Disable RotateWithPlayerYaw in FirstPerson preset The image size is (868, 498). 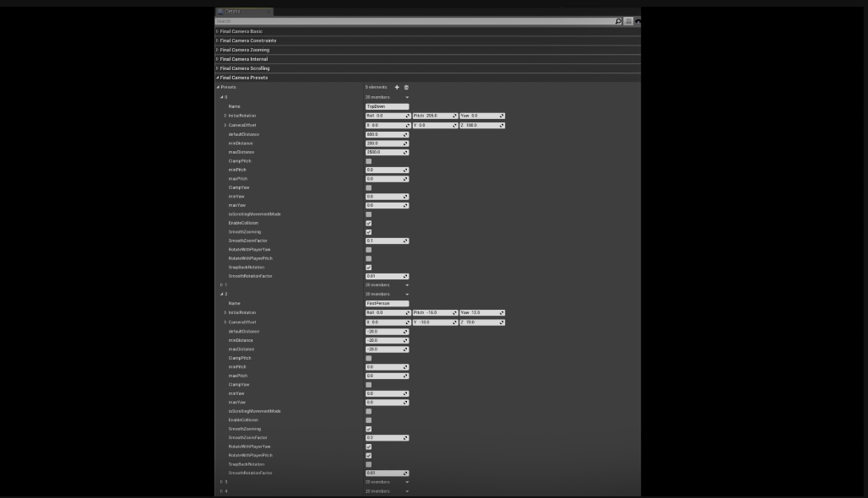pyautogui.click(x=369, y=447)
